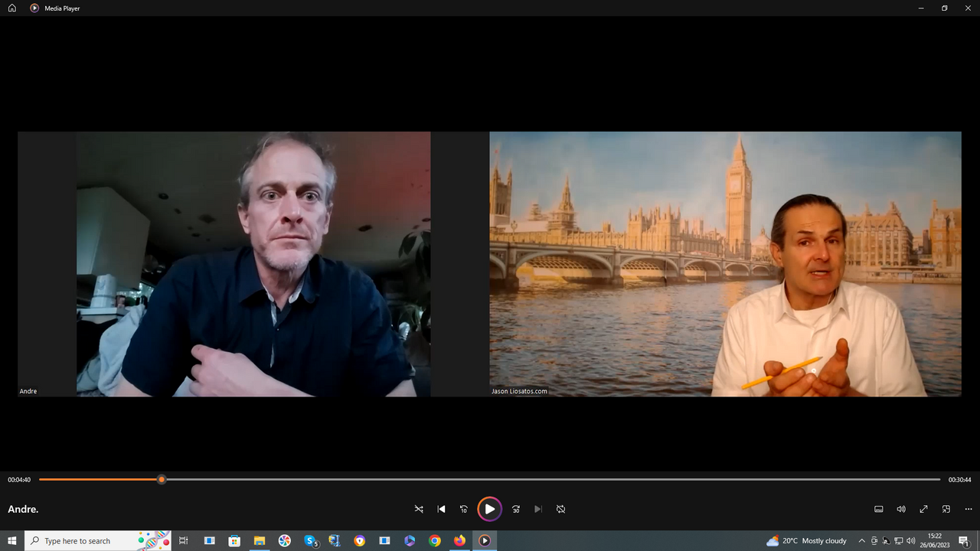The height and width of the screenshot is (551, 980).
Task: Open the more options menu
Action: click(969, 509)
